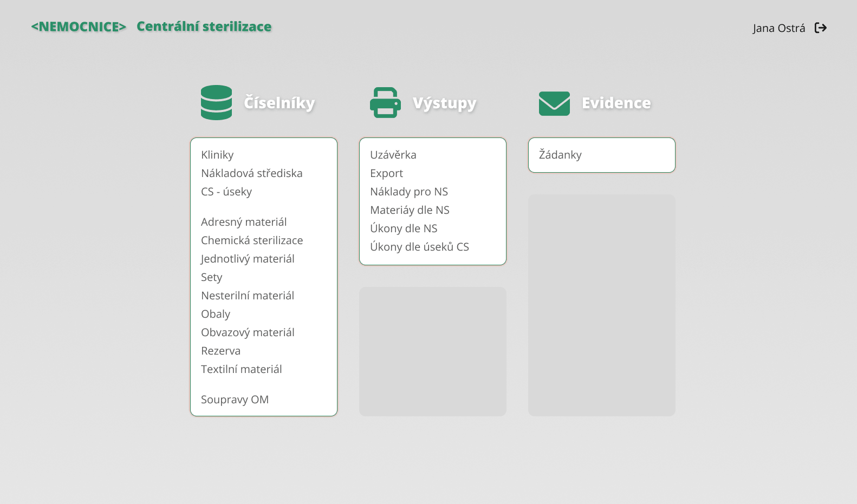Open Nesterilní materiál
857x504 pixels.
(248, 296)
